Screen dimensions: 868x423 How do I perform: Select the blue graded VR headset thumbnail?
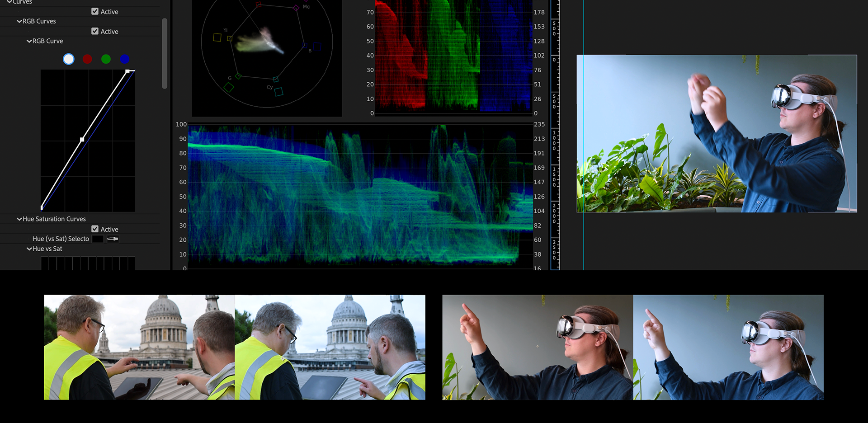(x=728, y=348)
